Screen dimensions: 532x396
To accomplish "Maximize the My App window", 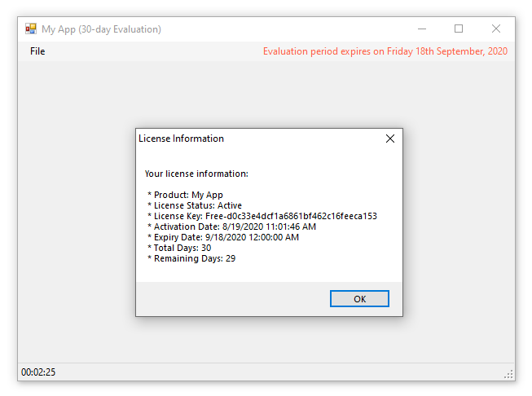I will point(458,29).
